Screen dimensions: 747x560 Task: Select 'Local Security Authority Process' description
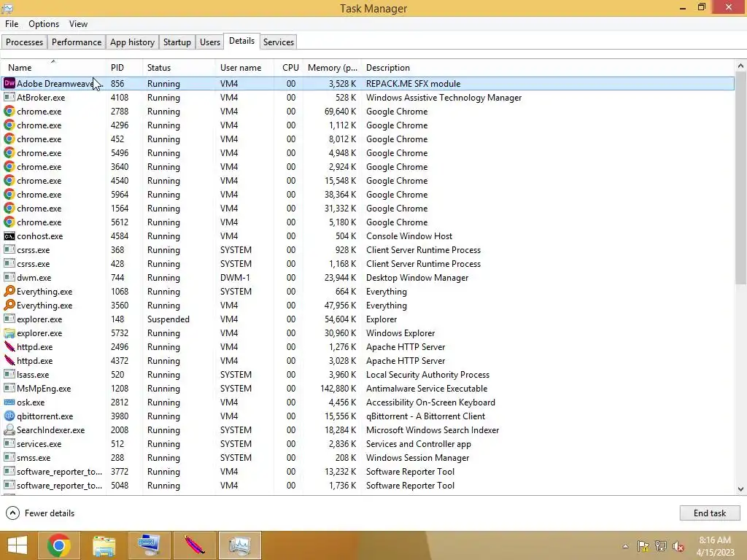tap(427, 374)
